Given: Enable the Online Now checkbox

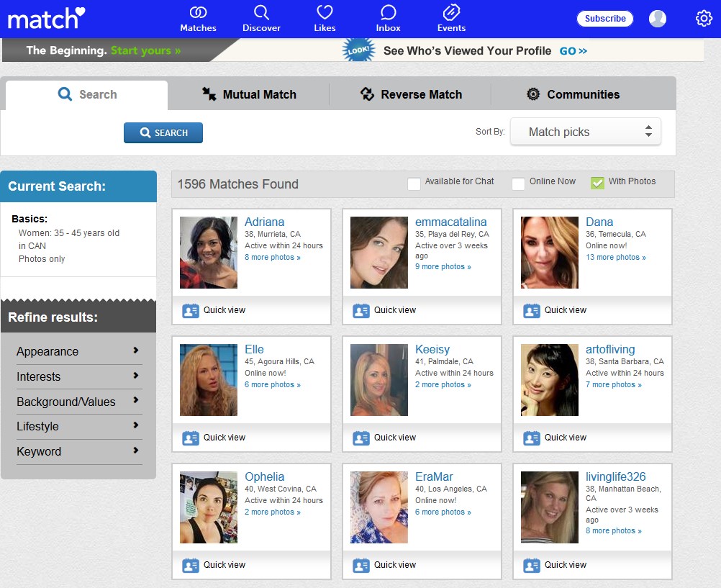Looking at the screenshot, I should (518, 184).
